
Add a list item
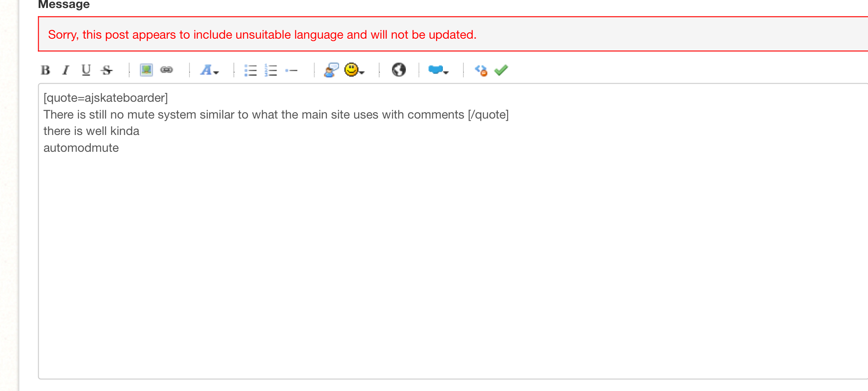tap(291, 70)
